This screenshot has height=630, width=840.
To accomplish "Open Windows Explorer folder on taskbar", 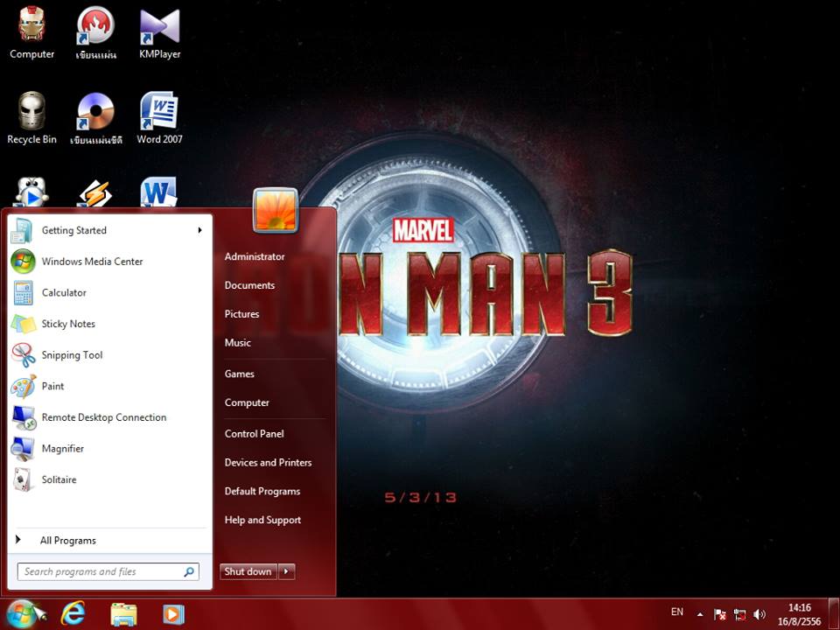I will (x=123, y=614).
